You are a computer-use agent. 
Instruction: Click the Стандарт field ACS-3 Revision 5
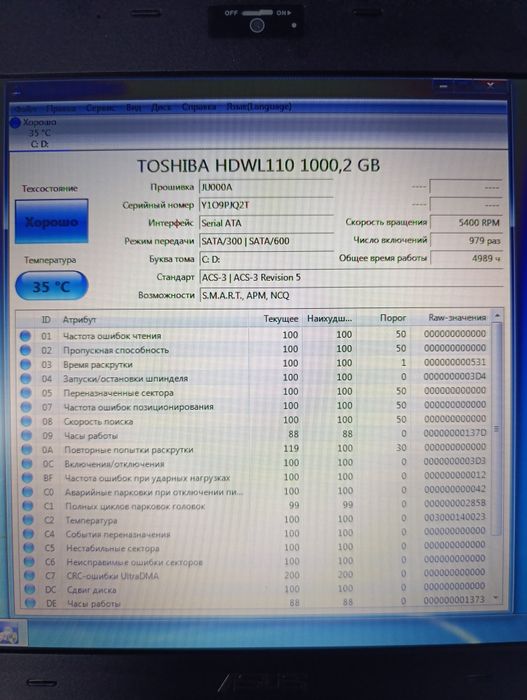pyautogui.click(x=351, y=277)
